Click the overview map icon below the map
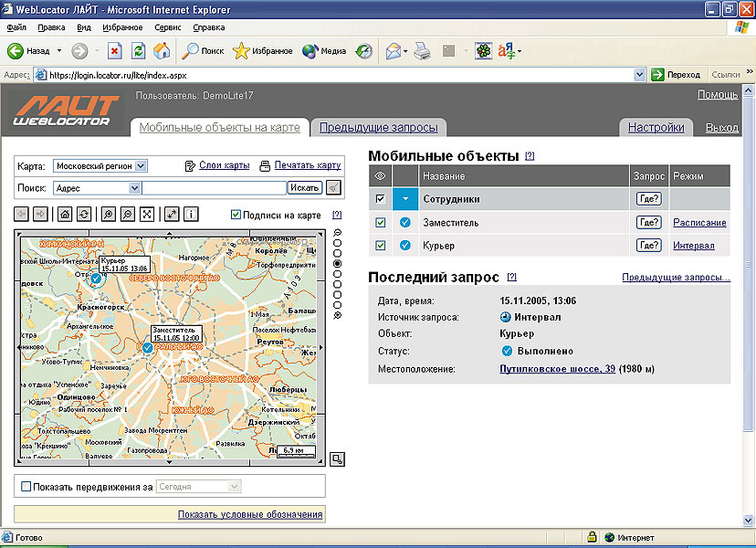Screen dimensions: 756x548 click(x=337, y=458)
